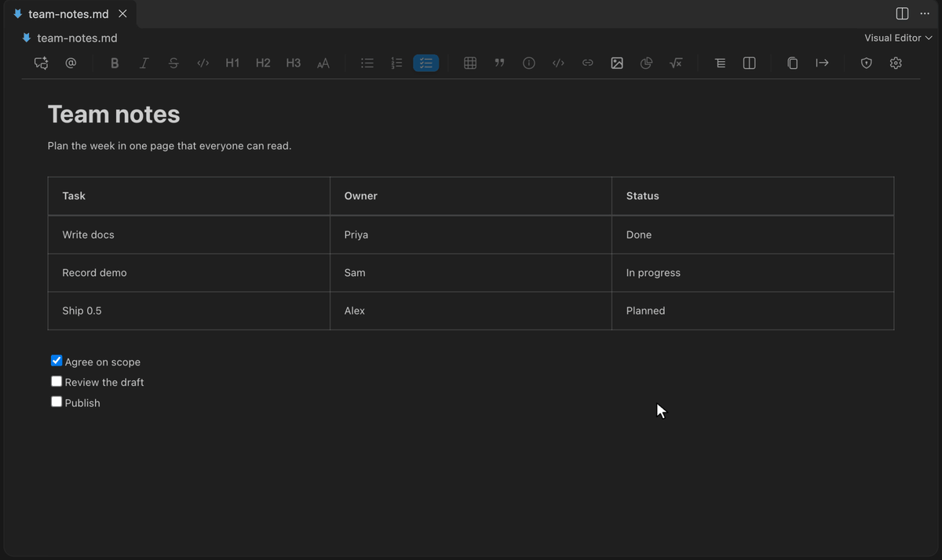942x560 pixels.
Task: Select the team-notes.md tab
Action: [x=69, y=14]
